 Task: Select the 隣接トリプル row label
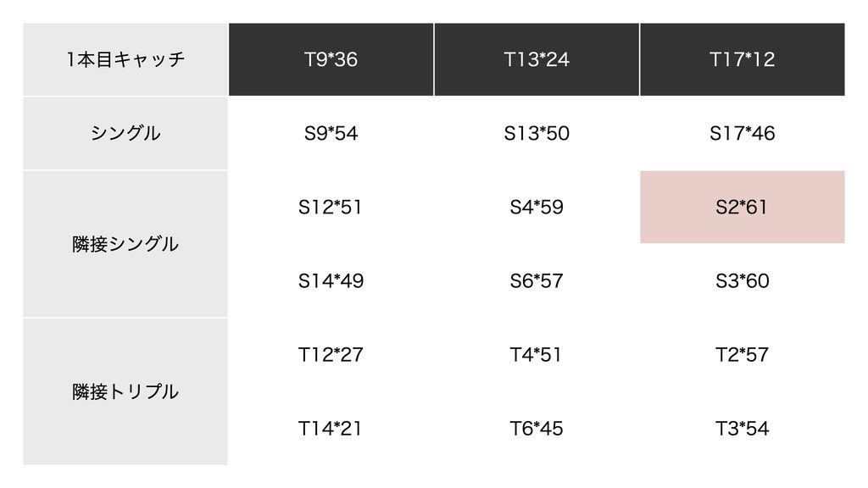[125, 391]
